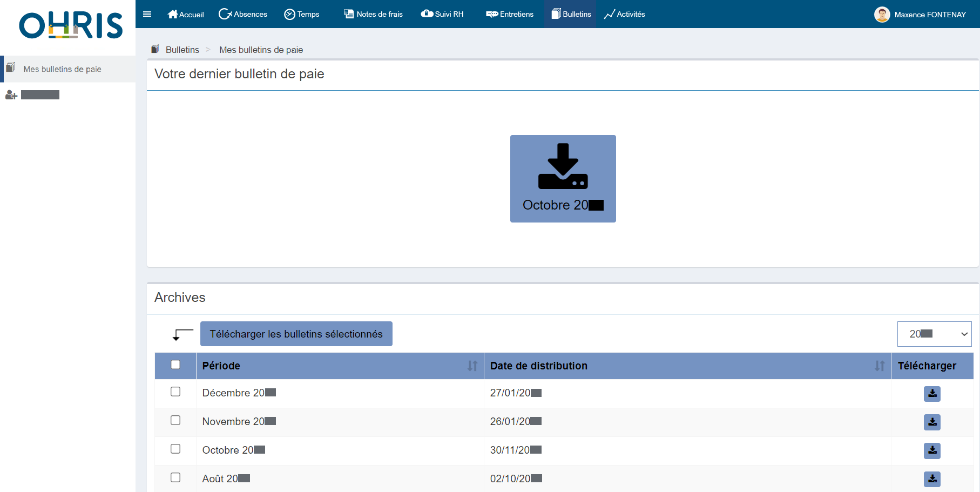The width and height of the screenshot is (980, 492).
Task: Open the Absences menu
Action: click(x=243, y=14)
